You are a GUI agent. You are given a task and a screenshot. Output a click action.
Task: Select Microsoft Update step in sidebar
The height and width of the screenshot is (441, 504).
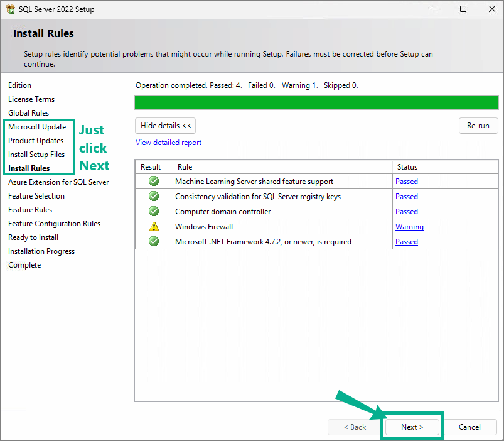click(x=37, y=127)
